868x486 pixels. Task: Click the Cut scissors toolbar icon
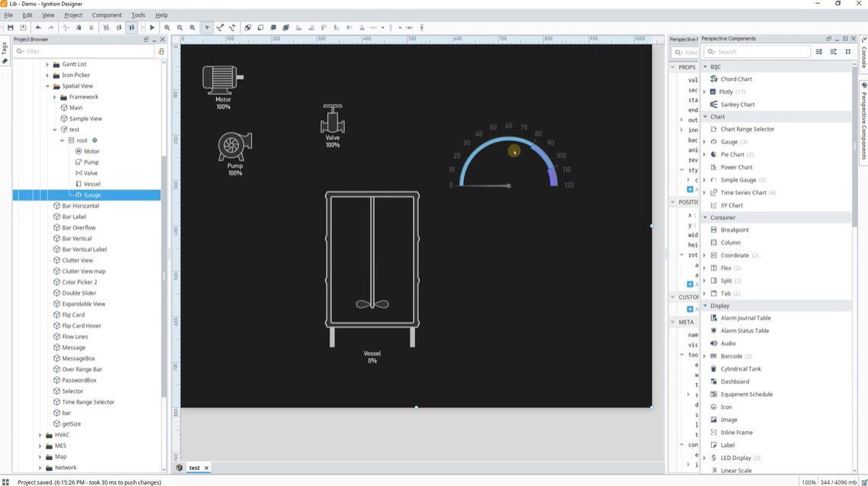click(x=66, y=27)
